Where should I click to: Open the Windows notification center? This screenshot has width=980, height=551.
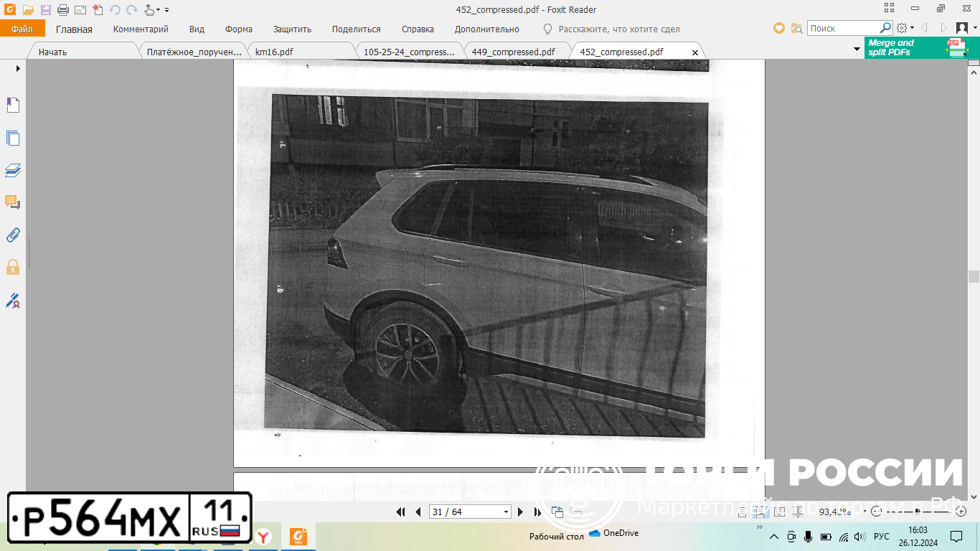coord(956,537)
